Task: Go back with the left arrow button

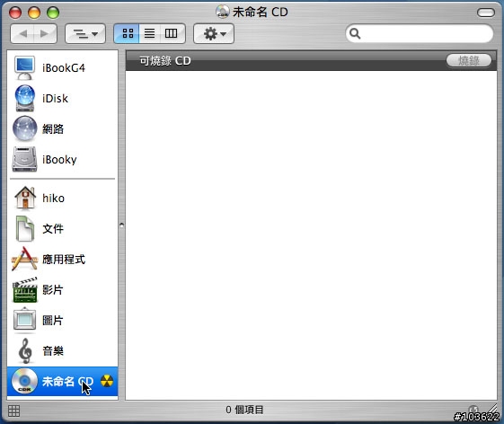Action: pyautogui.click(x=22, y=33)
